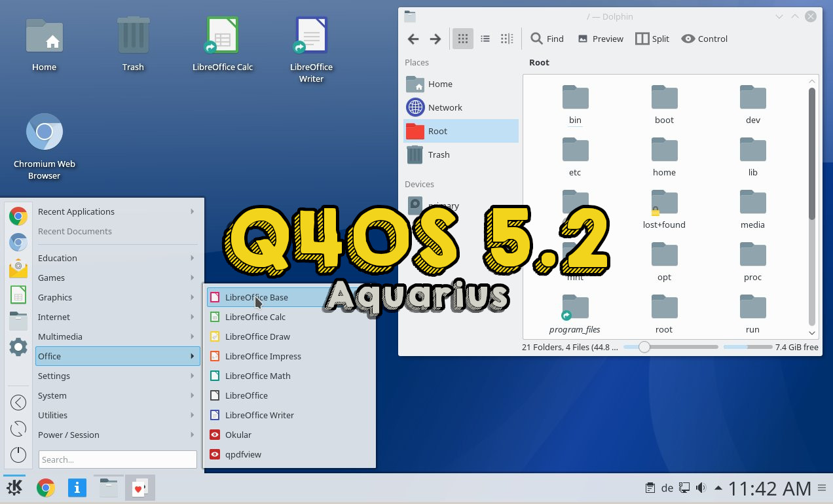The width and height of the screenshot is (833, 504).
Task: Select the program_files link folder
Action: [x=575, y=314]
